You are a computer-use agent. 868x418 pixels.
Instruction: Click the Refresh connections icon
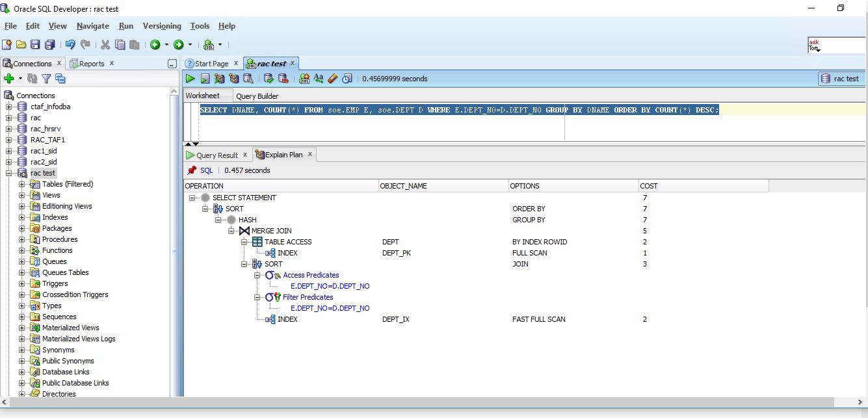tap(33, 79)
